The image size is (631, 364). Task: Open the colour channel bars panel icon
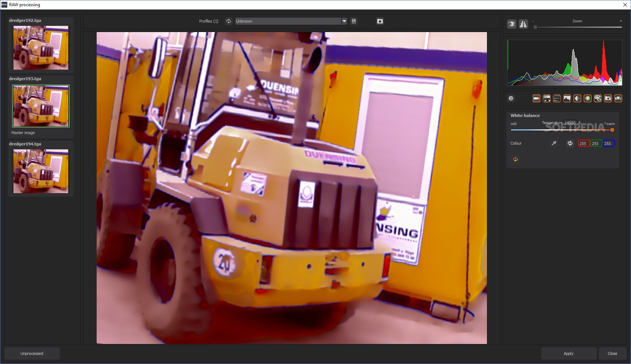click(557, 98)
